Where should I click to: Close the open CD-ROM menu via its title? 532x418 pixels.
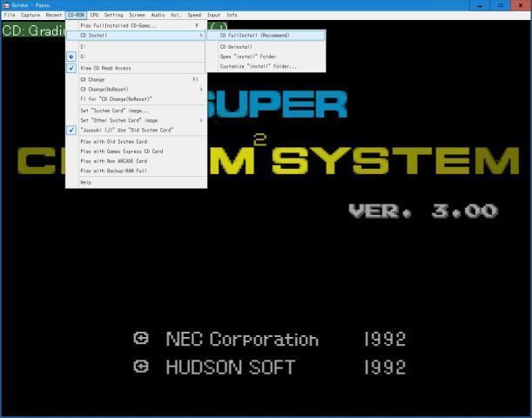click(x=76, y=15)
